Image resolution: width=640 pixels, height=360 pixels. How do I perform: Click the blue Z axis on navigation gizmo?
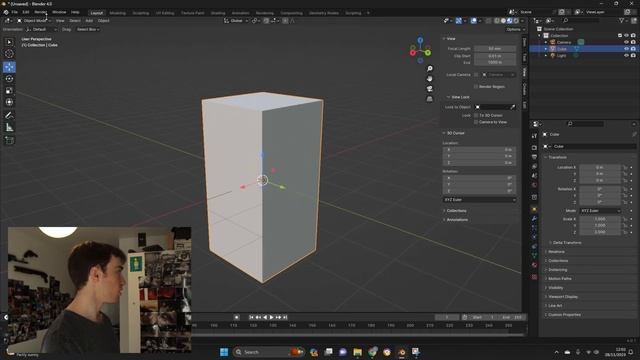[x=420, y=40]
